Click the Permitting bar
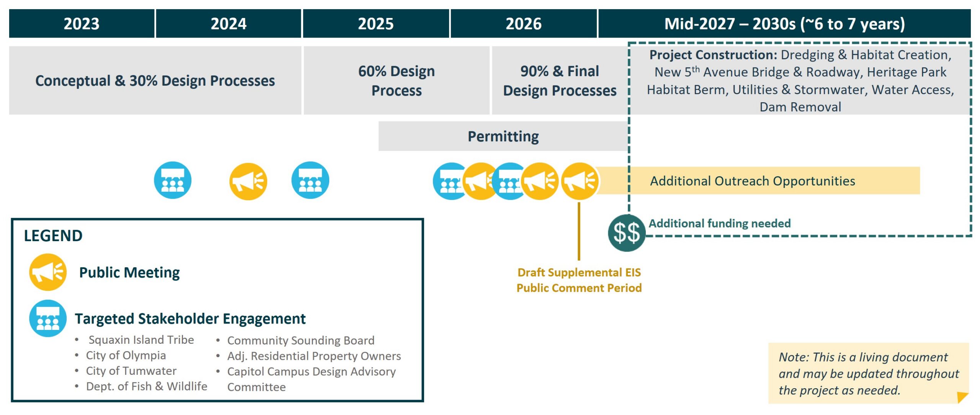Image resolution: width=980 pixels, height=415 pixels. pos(503,136)
